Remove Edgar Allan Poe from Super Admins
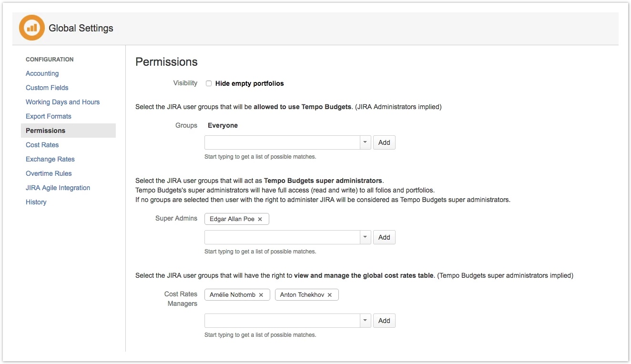The image size is (631, 364). (x=260, y=219)
